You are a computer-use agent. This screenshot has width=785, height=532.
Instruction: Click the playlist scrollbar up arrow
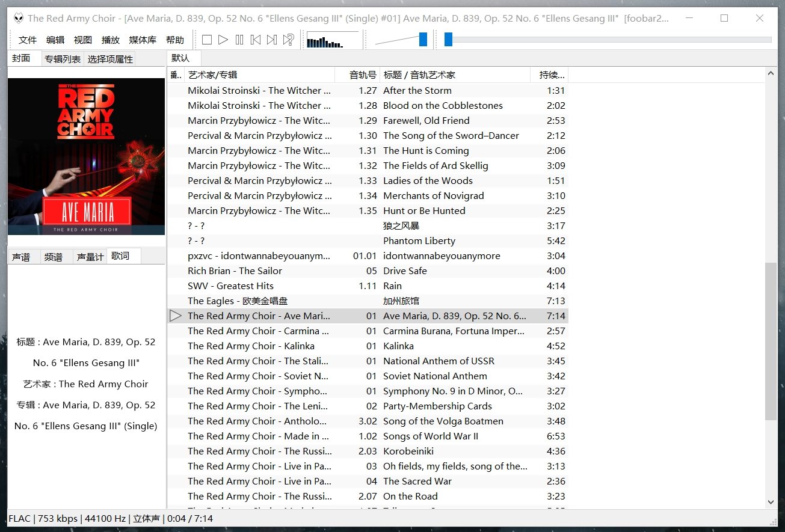(x=771, y=73)
